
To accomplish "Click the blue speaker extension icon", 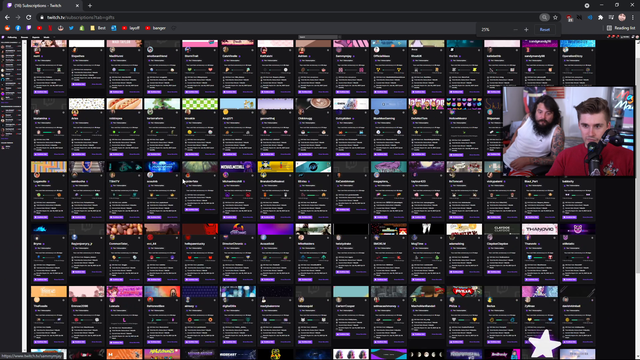I will point(590,18).
